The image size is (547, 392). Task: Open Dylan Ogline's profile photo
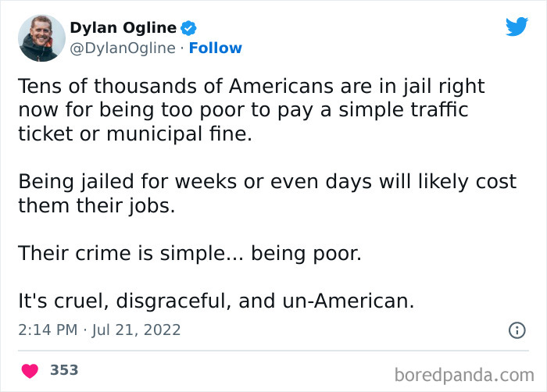(39, 38)
